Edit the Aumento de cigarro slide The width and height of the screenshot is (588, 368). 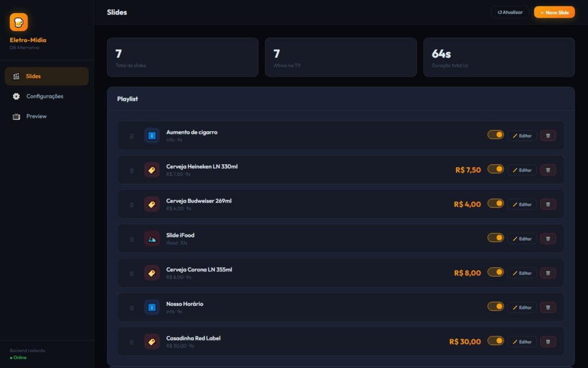coord(522,136)
